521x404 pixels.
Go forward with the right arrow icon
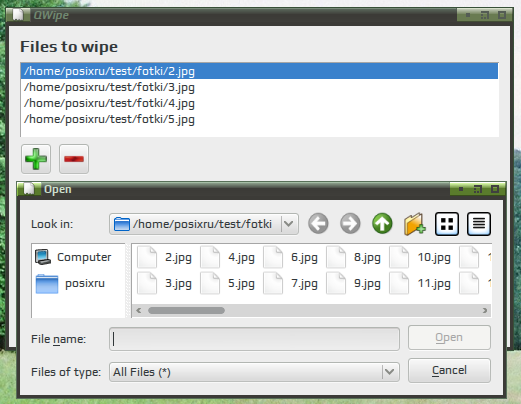[x=350, y=224]
